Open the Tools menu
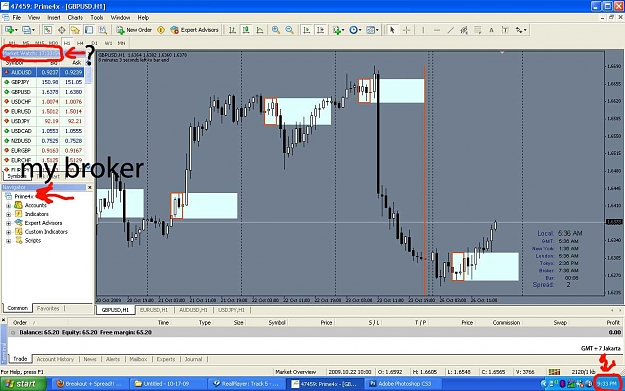The image size is (625, 391). coord(96,18)
